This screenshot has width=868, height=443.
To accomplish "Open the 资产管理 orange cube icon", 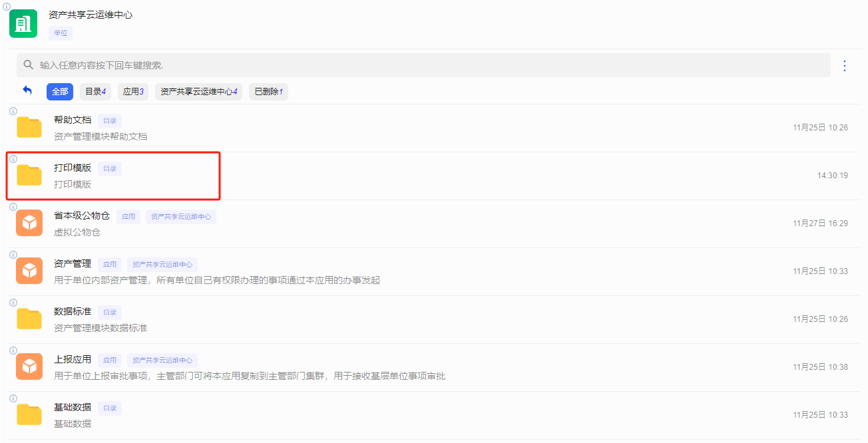I will coord(29,271).
